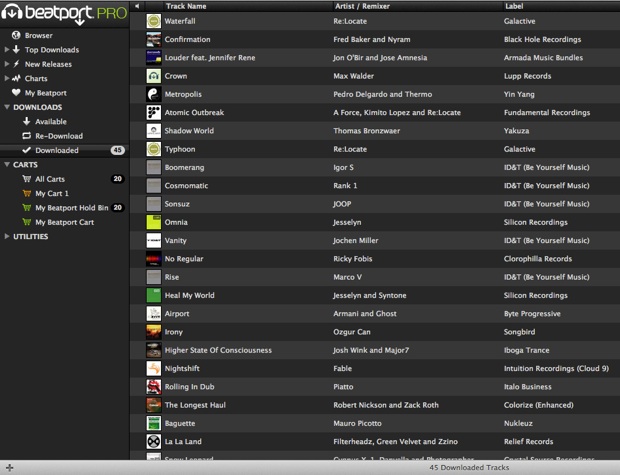Click the Omnia green artwork
The height and width of the screenshot is (475, 620).
[154, 222]
